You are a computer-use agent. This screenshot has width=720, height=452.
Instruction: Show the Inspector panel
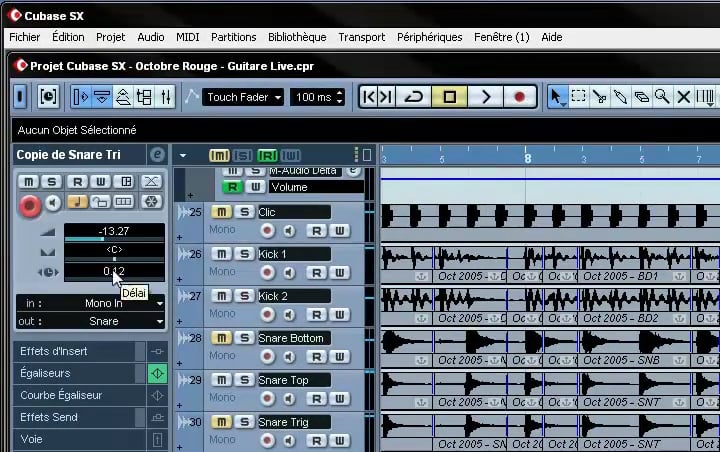[80, 97]
